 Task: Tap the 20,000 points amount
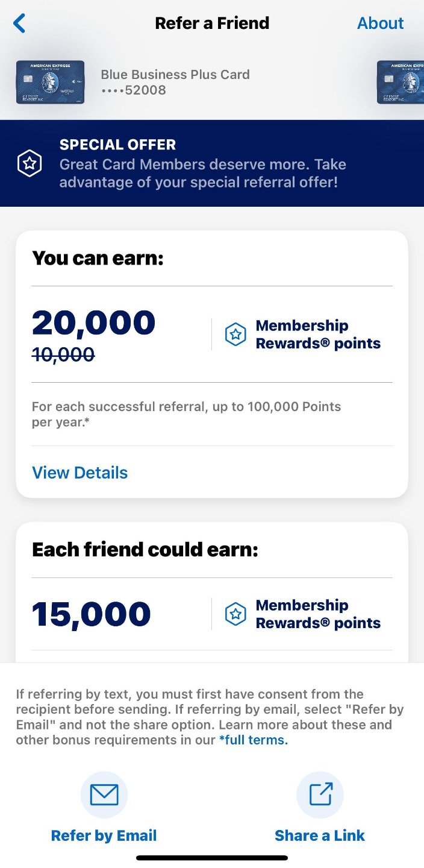93,322
